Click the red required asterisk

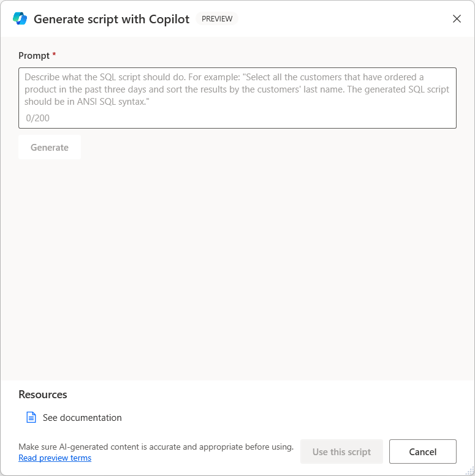[x=54, y=56]
